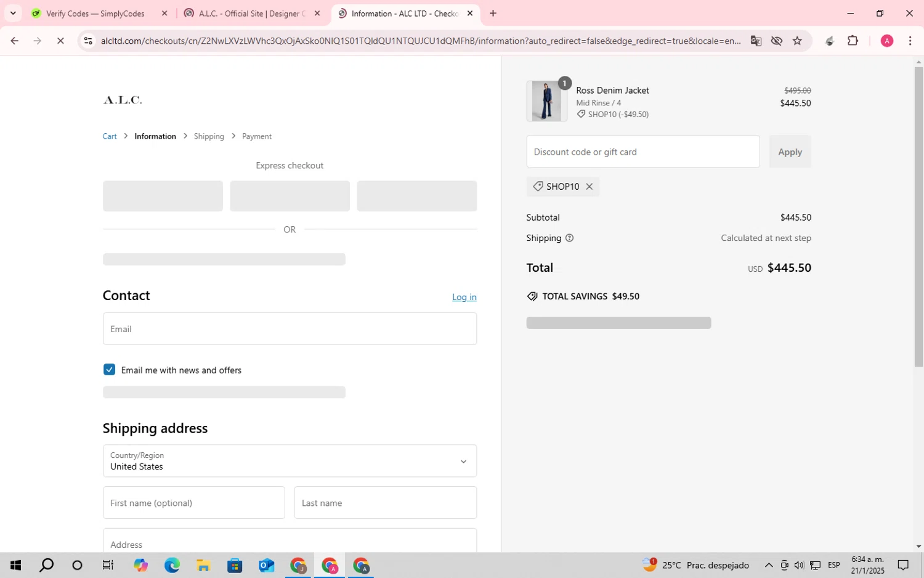Open a new browser tab

point(493,13)
